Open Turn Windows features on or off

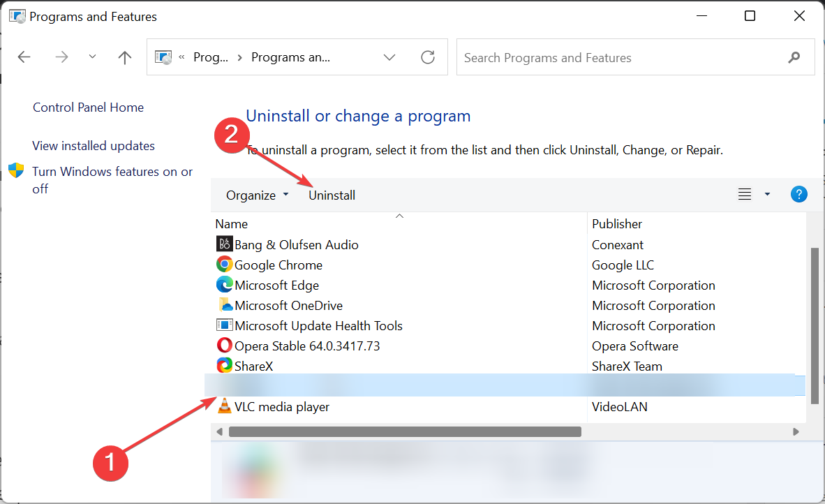(x=112, y=180)
